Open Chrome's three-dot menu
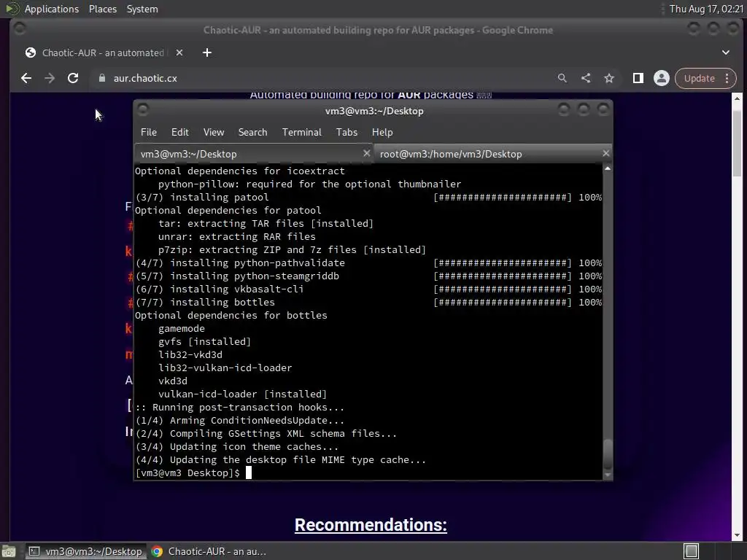 [727, 78]
